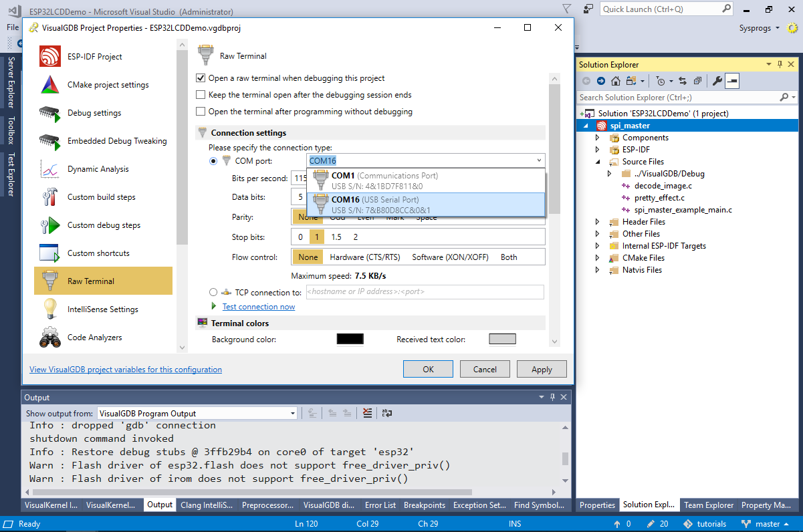Select Raw Terminal page in sidebar
This screenshot has width=803, height=532.
(103, 281)
